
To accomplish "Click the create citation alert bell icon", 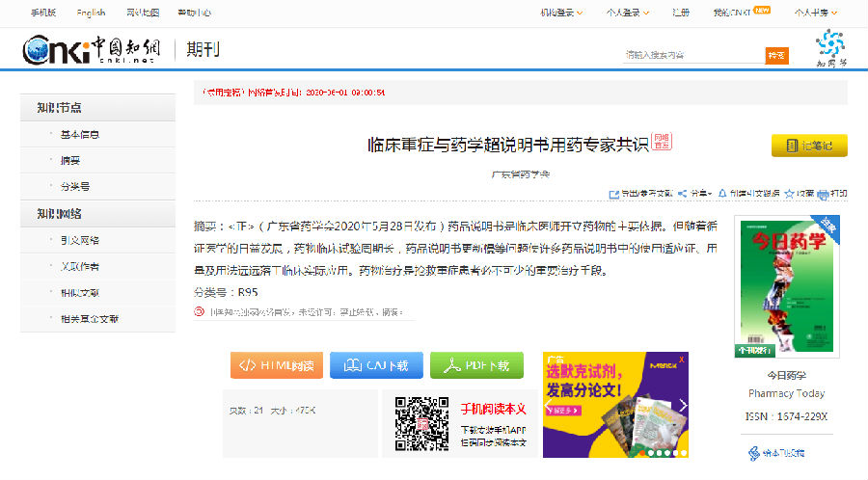I will [722, 193].
